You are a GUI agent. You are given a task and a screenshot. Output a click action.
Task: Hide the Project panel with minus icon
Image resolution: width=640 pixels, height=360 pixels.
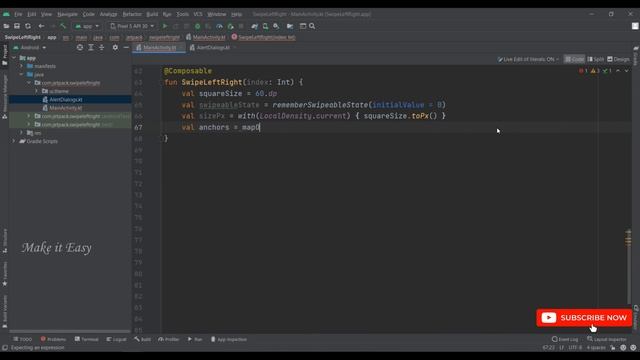click(x=126, y=48)
